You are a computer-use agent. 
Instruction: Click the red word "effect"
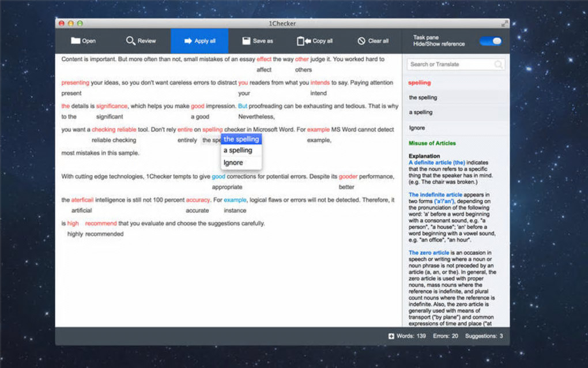point(264,59)
